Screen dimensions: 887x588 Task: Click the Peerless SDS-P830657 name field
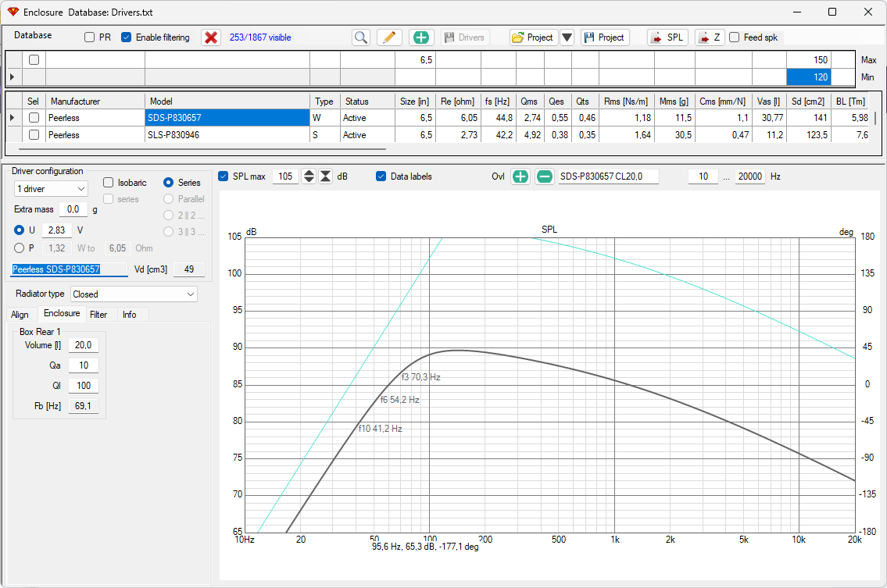(70, 269)
